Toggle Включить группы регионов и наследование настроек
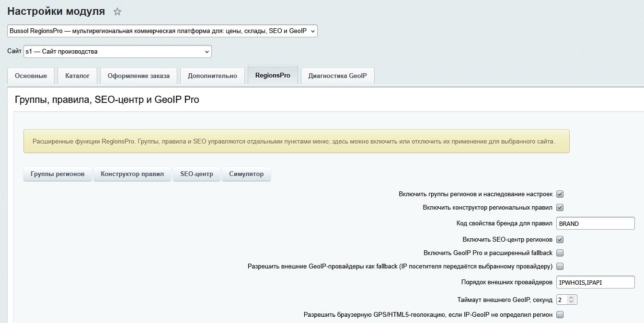 (560, 194)
